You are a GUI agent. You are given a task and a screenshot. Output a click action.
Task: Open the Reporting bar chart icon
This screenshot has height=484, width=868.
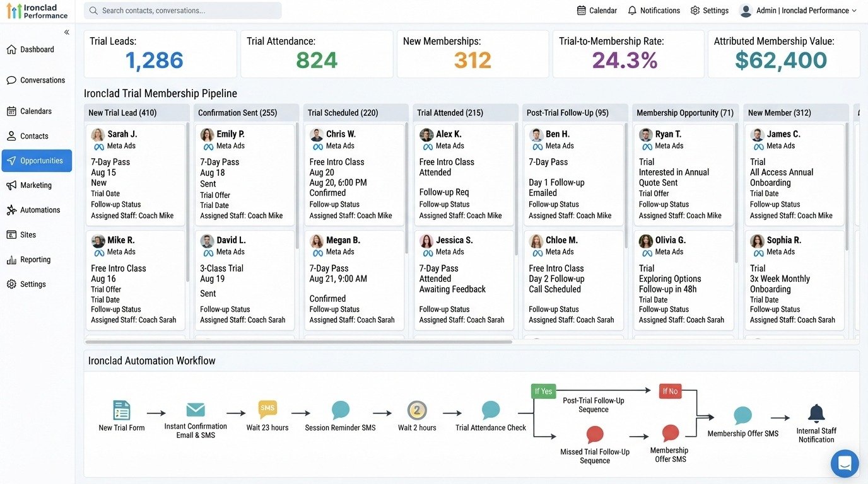tap(11, 260)
